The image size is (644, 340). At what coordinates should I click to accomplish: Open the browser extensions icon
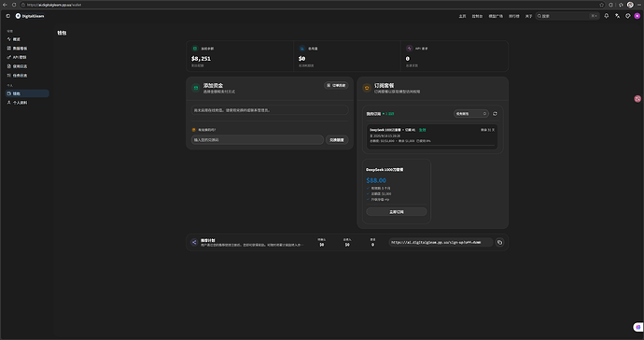coord(611,5)
